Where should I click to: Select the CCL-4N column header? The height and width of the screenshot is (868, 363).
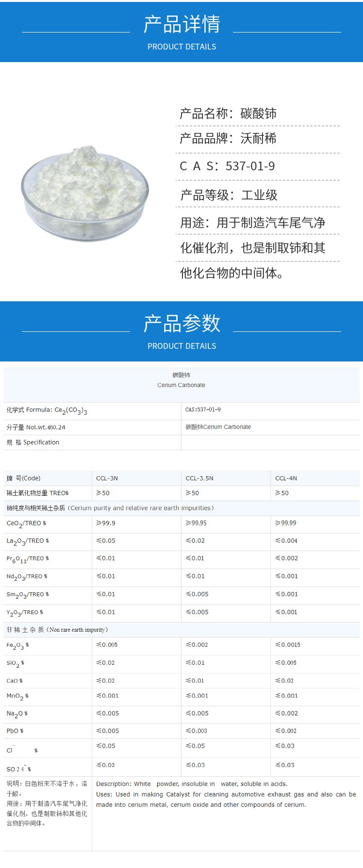[x=286, y=478]
